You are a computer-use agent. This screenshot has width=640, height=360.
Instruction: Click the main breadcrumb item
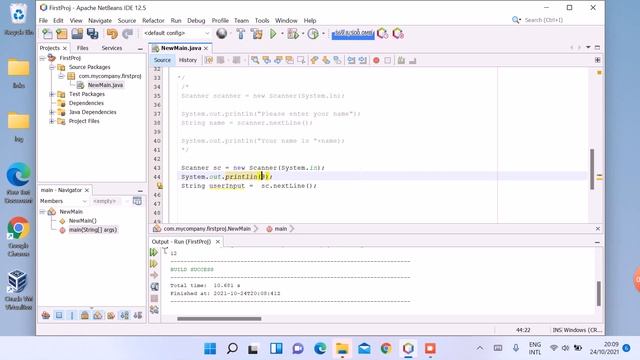click(280, 229)
